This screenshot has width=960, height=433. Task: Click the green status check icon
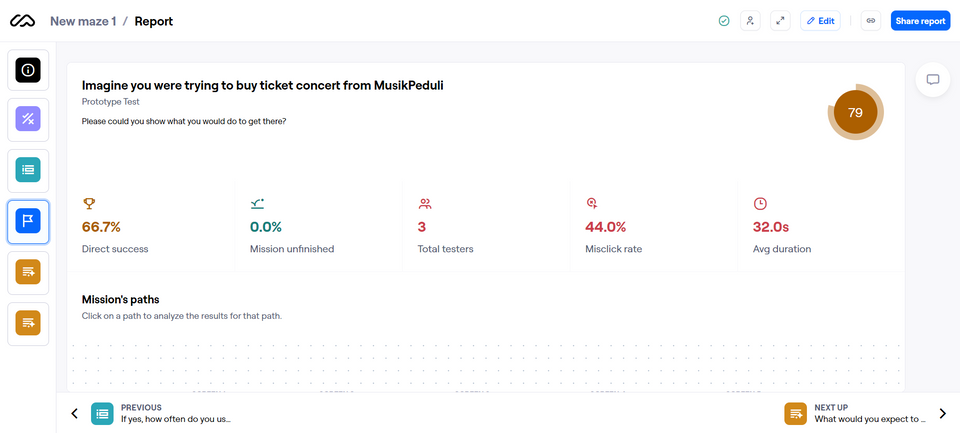tap(724, 21)
